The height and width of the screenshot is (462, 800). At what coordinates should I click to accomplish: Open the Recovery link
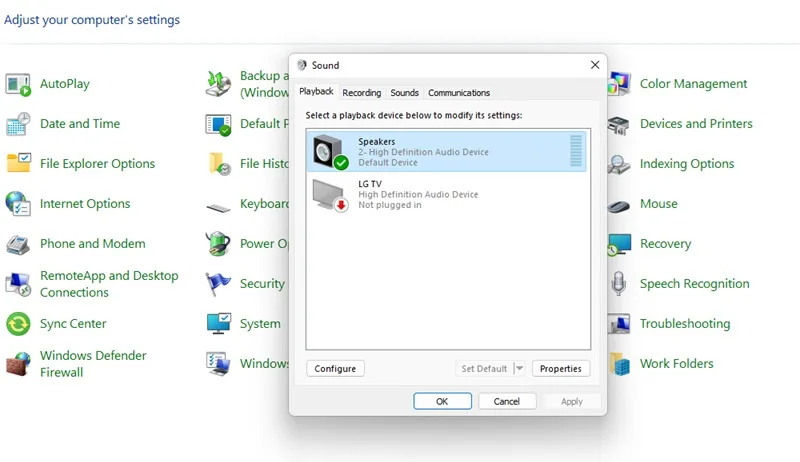(665, 244)
